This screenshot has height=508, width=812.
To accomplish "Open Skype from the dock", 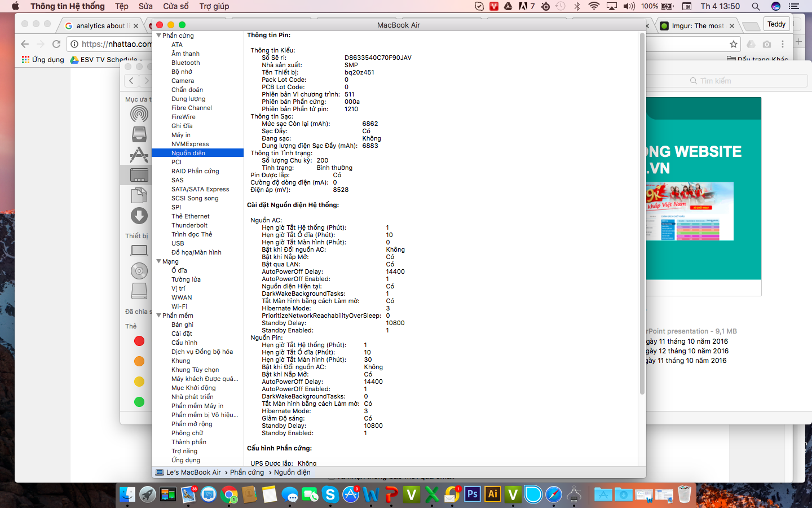I will (330, 495).
